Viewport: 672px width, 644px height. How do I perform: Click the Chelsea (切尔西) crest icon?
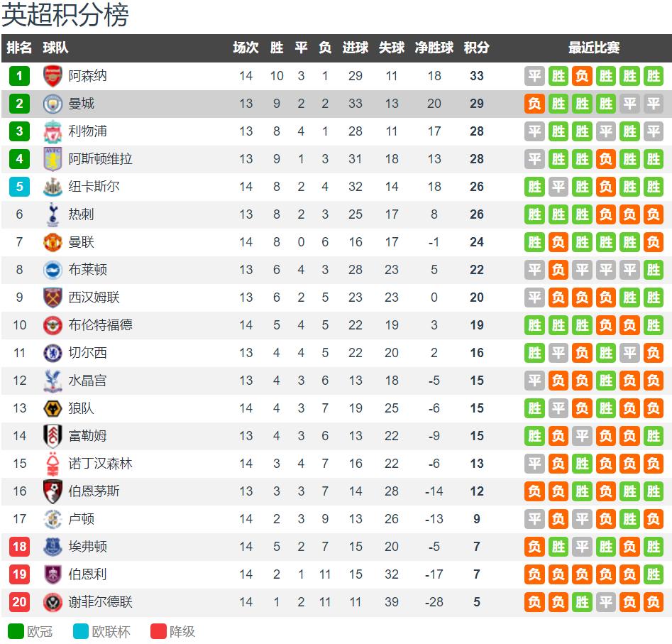(53, 353)
